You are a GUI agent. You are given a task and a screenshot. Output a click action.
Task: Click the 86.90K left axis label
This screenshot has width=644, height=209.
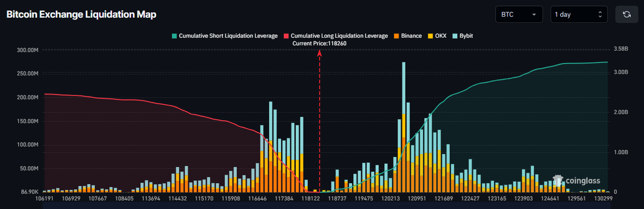click(30, 192)
